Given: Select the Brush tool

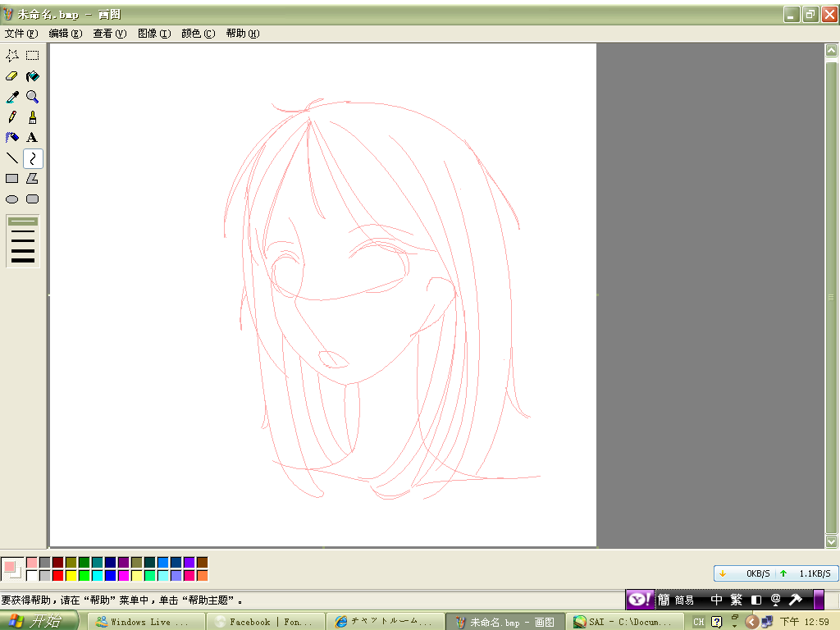Looking at the screenshot, I should (x=33, y=116).
